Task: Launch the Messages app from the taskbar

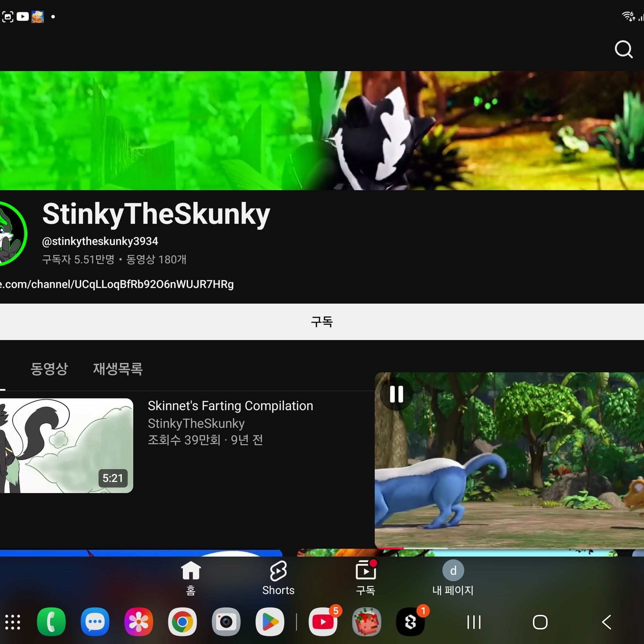Action: [95, 622]
